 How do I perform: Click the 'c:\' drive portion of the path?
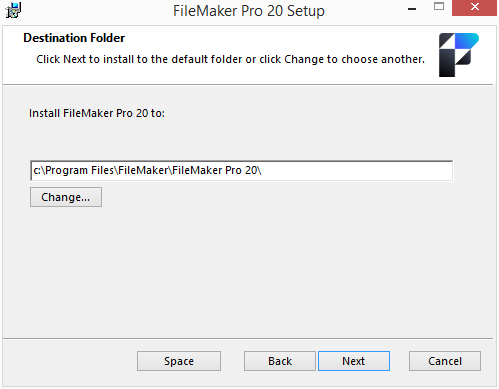(x=39, y=171)
